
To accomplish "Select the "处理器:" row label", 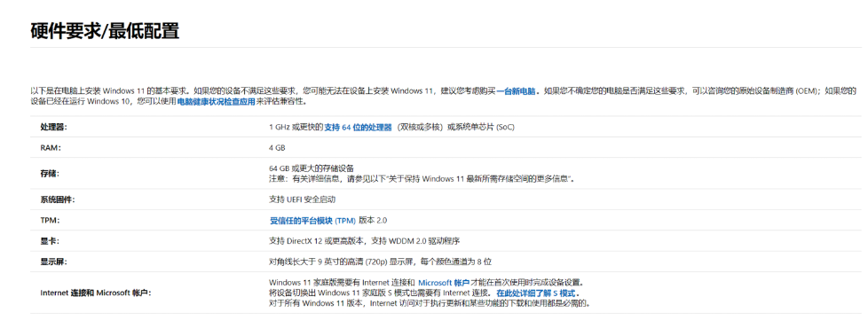I will 54,127.
